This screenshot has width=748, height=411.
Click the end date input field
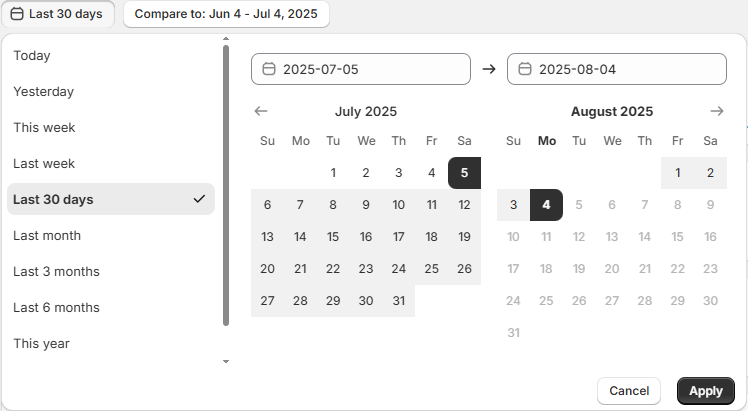pos(626,69)
